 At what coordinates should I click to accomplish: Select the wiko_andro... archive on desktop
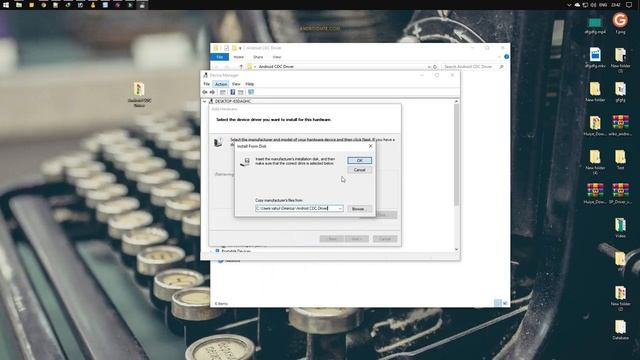coord(620,125)
